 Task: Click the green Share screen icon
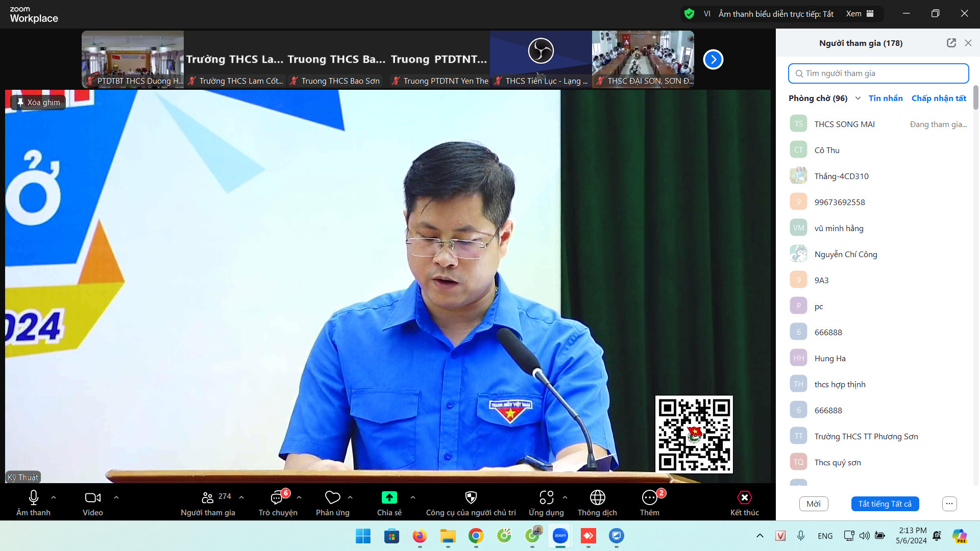pyautogui.click(x=389, y=497)
